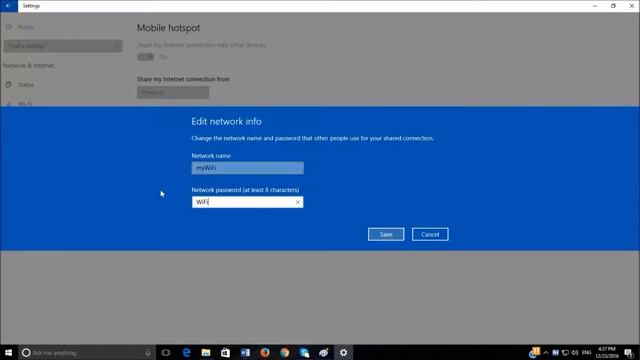Open Microsoft Store from the taskbar
640x360 pixels.
[x=225, y=353]
